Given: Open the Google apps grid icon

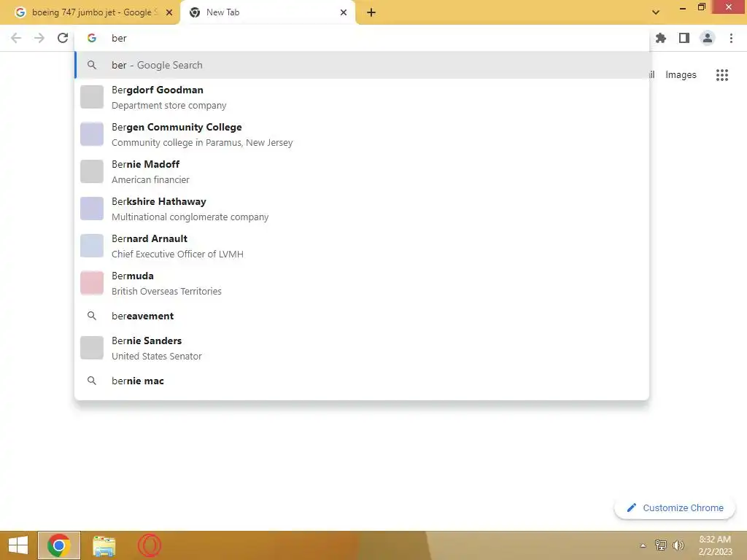Looking at the screenshot, I should (721, 75).
